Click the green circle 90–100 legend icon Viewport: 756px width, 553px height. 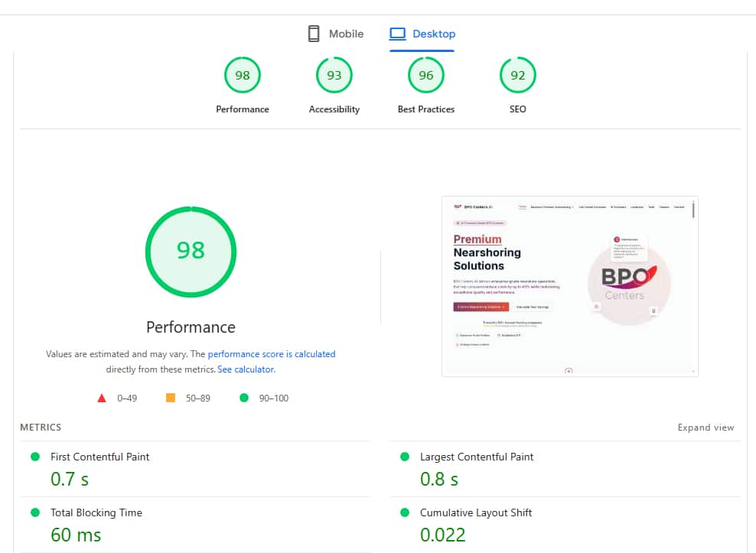click(x=244, y=398)
